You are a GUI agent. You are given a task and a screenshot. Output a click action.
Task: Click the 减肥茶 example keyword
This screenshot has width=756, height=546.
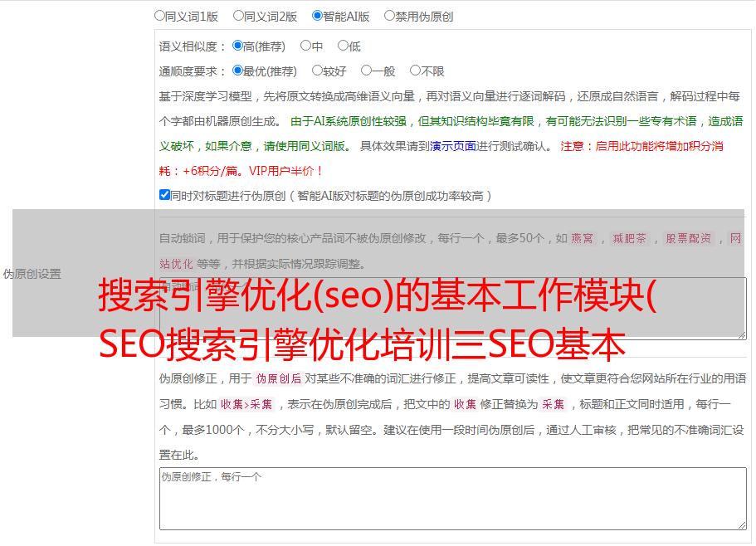pos(629,238)
